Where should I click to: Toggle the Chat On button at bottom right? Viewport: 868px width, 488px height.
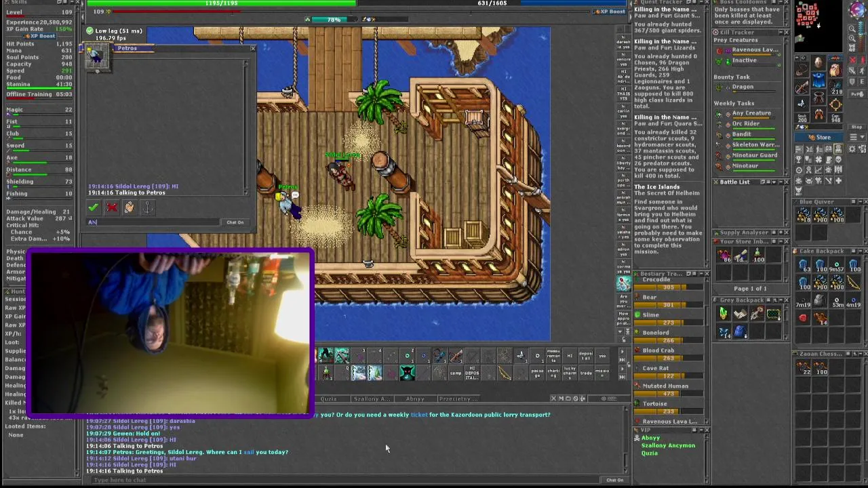tap(614, 480)
